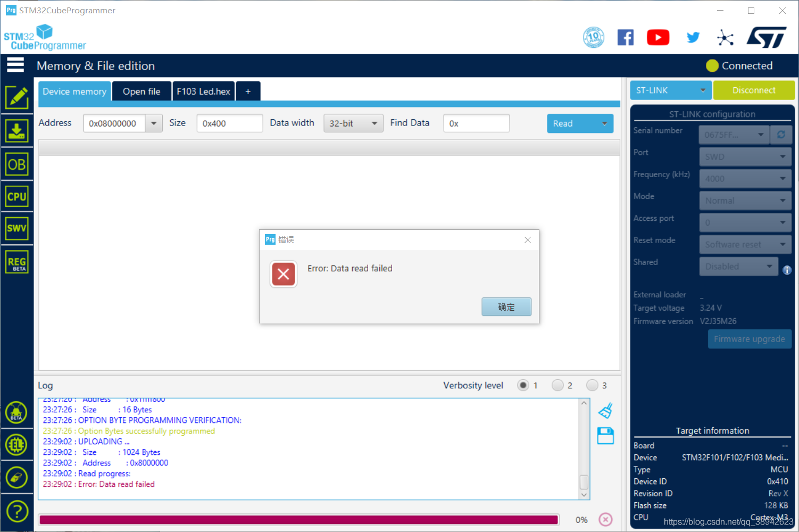Click the Size input field
Screen dimensions: 799x532
pos(230,123)
